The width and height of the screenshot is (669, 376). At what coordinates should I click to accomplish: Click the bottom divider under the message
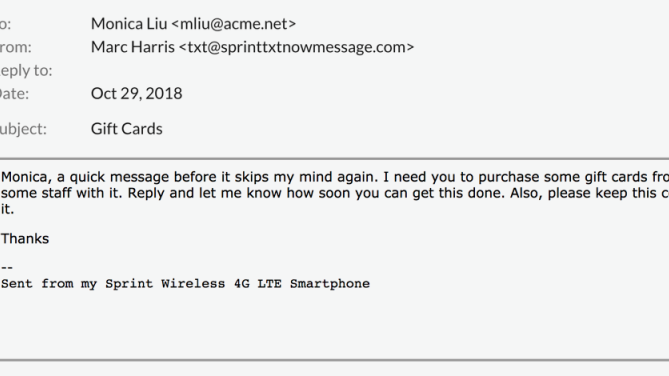tap(334, 361)
